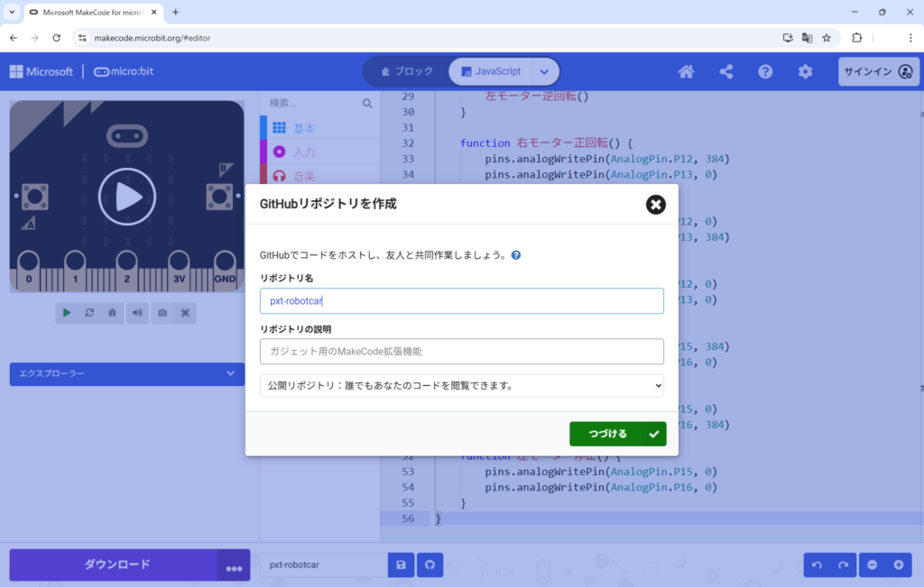
Task: Click the toolbox search magnifier icon
Action: pyautogui.click(x=367, y=104)
